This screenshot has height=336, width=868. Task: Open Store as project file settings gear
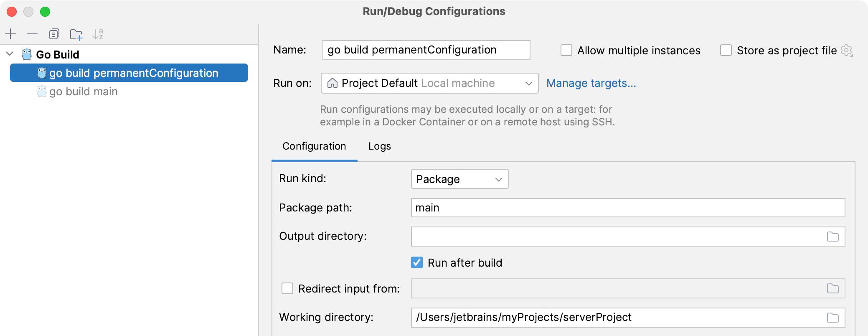click(x=847, y=51)
